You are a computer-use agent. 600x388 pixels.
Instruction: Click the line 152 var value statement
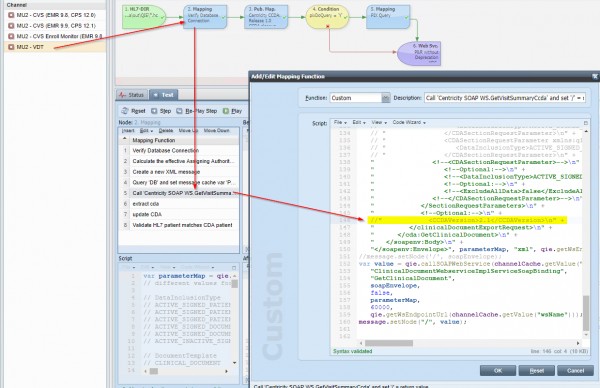(x=470, y=264)
